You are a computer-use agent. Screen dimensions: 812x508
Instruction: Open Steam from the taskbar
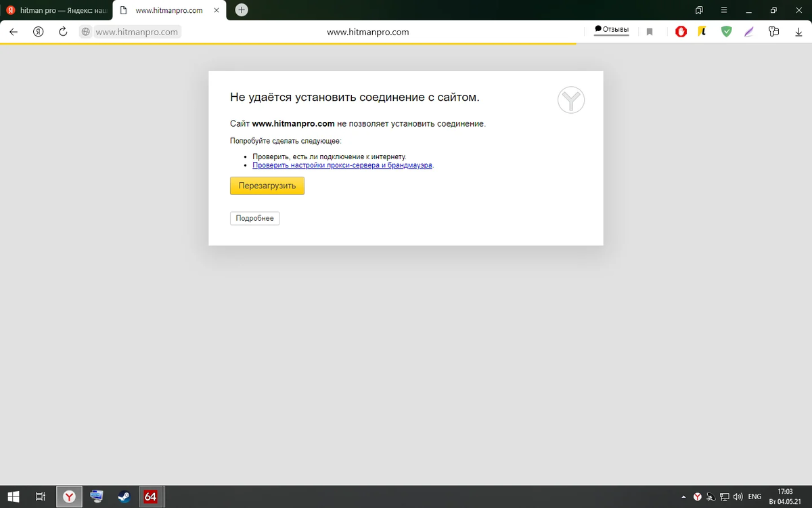(124, 496)
